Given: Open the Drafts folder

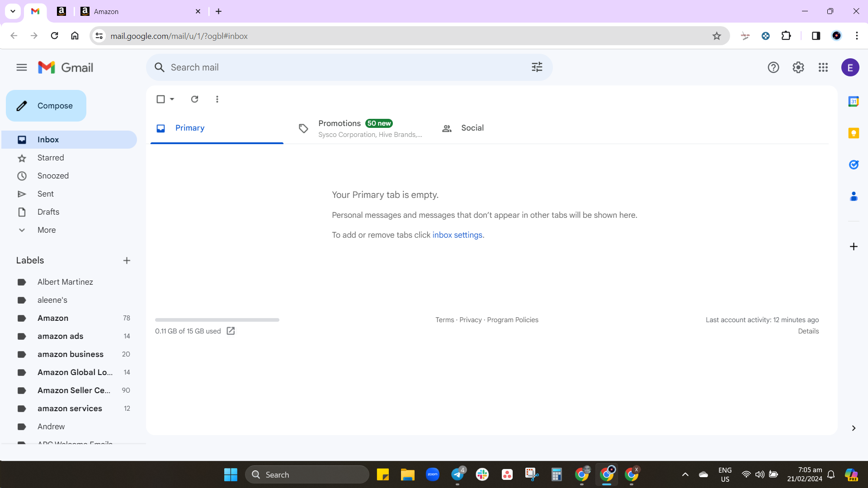Looking at the screenshot, I should click(69, 212).
